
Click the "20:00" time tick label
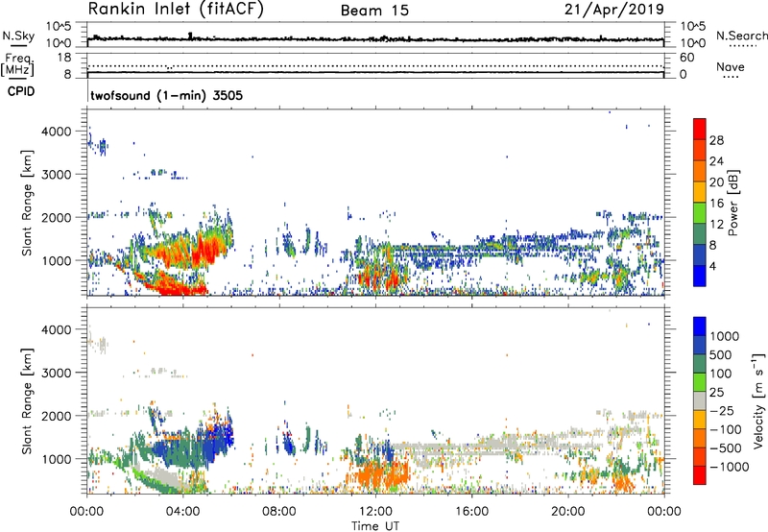pos(568,512)
